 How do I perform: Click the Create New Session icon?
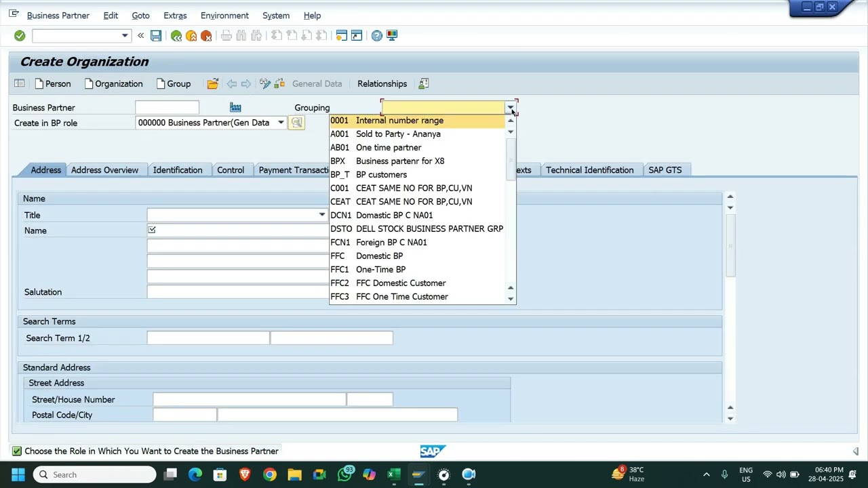[342, 36]
